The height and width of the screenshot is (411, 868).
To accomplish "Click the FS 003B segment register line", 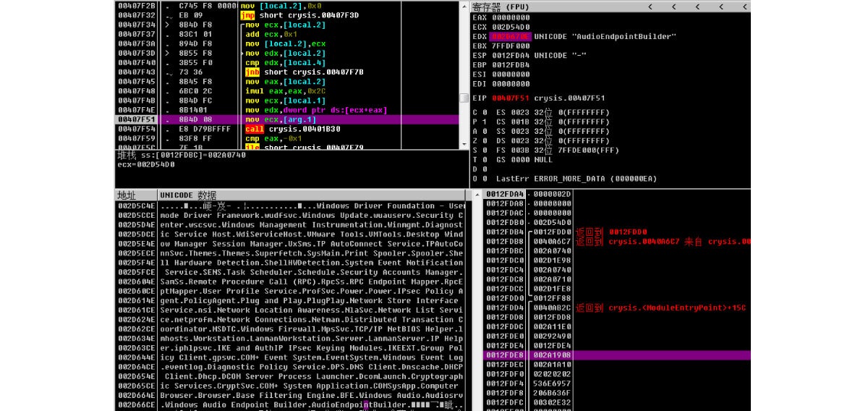I will pyautogui.click(x=557, y=150).
